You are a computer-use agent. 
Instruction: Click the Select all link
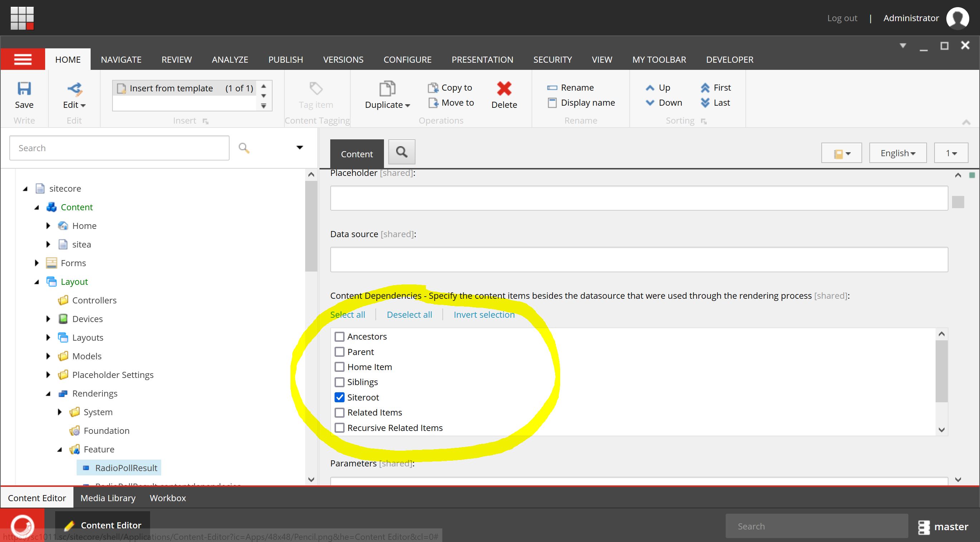(x=347, y=315)
